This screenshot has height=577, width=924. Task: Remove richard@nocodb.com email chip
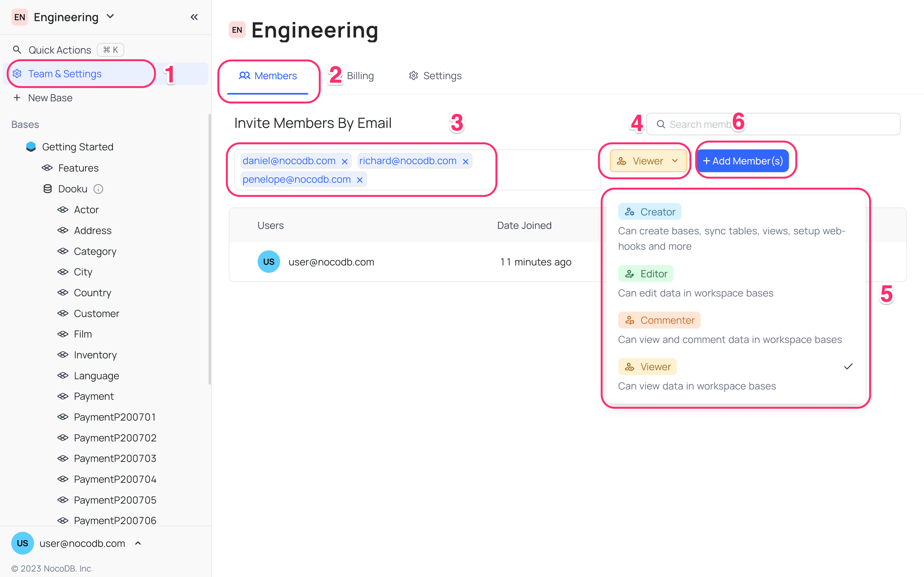466,162
